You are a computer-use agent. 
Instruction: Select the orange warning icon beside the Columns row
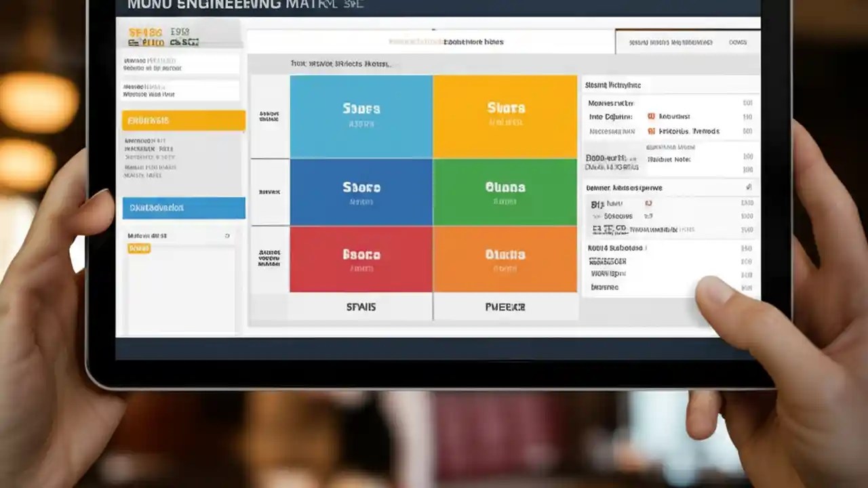[651, 116]
